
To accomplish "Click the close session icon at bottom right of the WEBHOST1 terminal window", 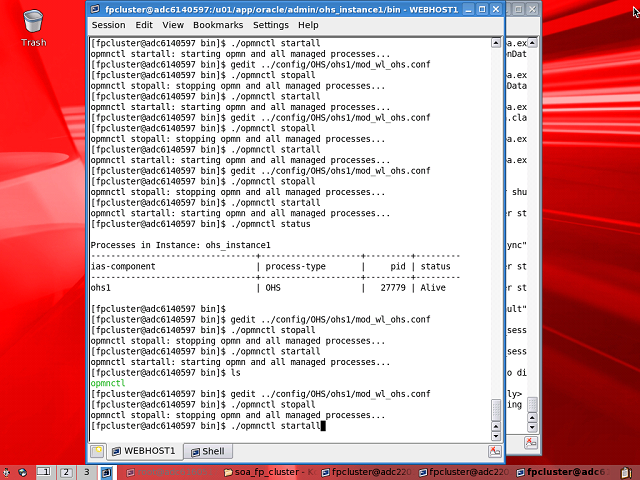I will point(494,451).
